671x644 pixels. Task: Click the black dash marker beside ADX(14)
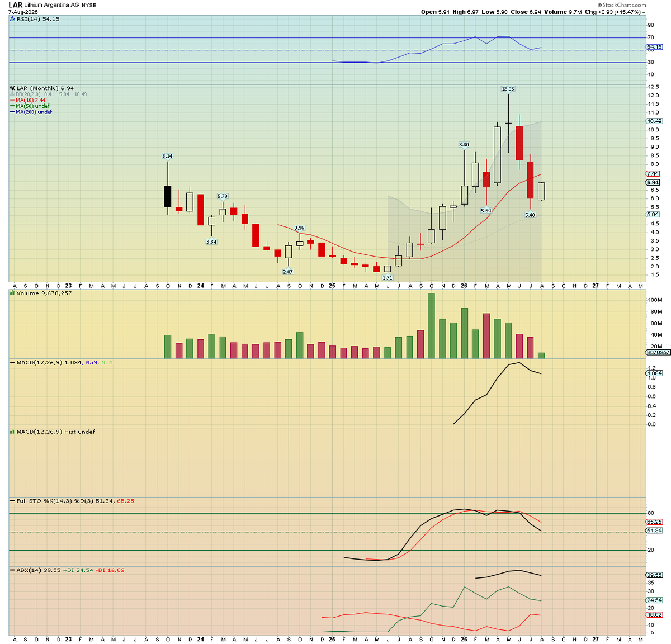(13, 570)
